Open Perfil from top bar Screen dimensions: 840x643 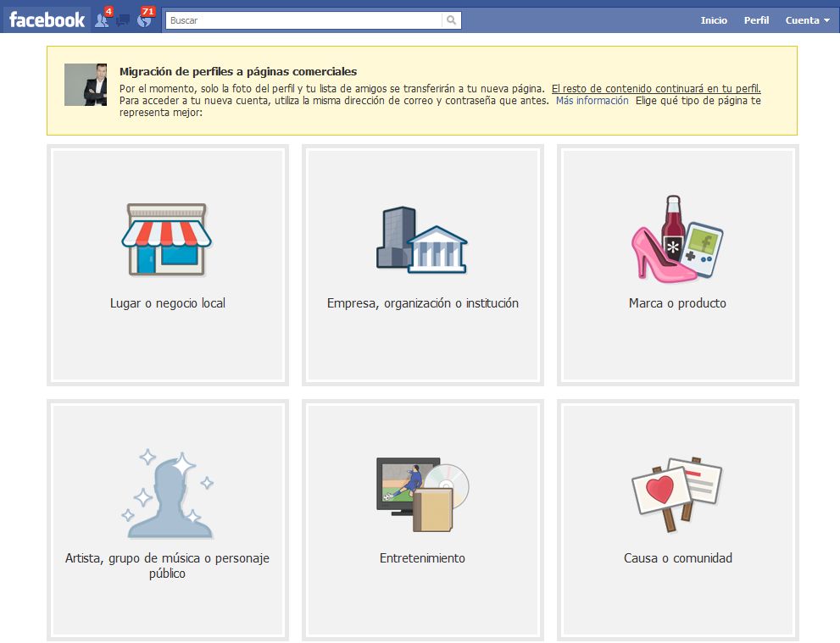point(756,20)
